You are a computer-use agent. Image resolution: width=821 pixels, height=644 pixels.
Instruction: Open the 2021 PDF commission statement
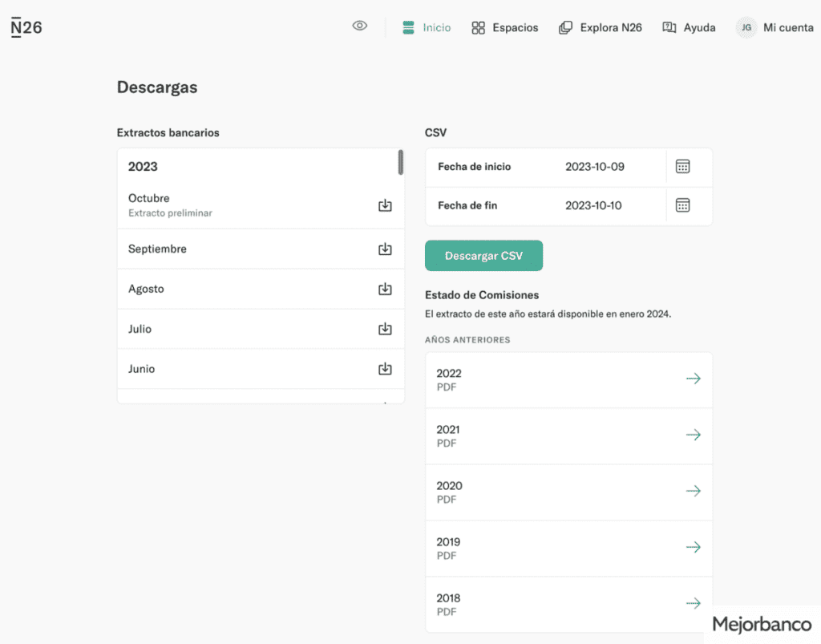568,436
